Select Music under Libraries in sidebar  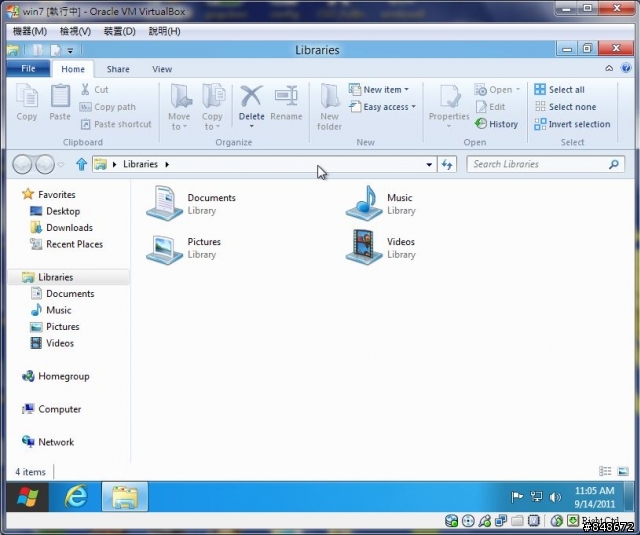click(51, 310)
